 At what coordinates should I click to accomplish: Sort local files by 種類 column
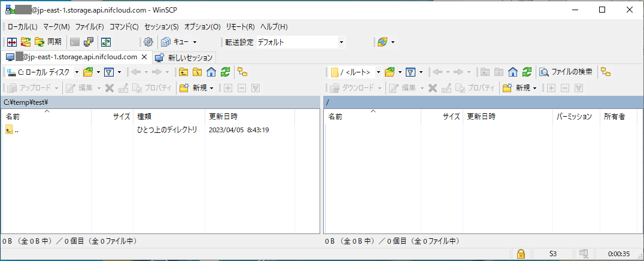pos(169,116)
